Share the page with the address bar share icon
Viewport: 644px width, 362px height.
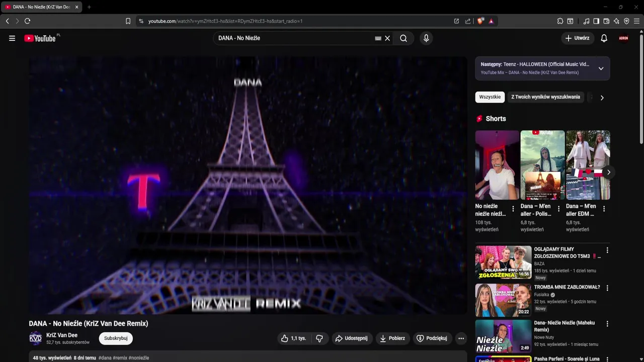468,21
